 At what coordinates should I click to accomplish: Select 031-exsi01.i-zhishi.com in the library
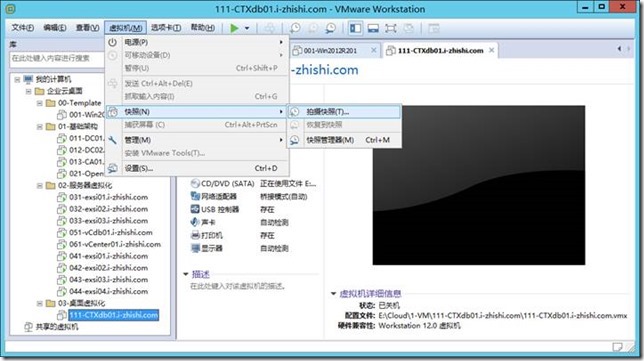[x=108, y=197]
